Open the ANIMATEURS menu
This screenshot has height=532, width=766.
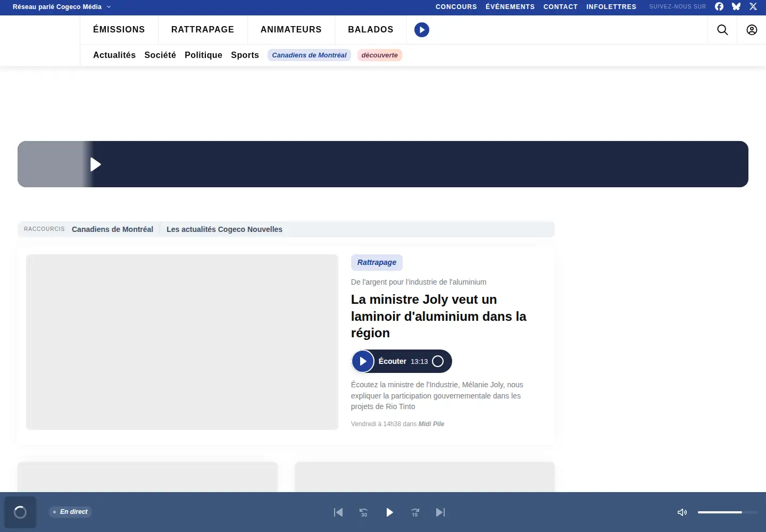coord(291,30)
